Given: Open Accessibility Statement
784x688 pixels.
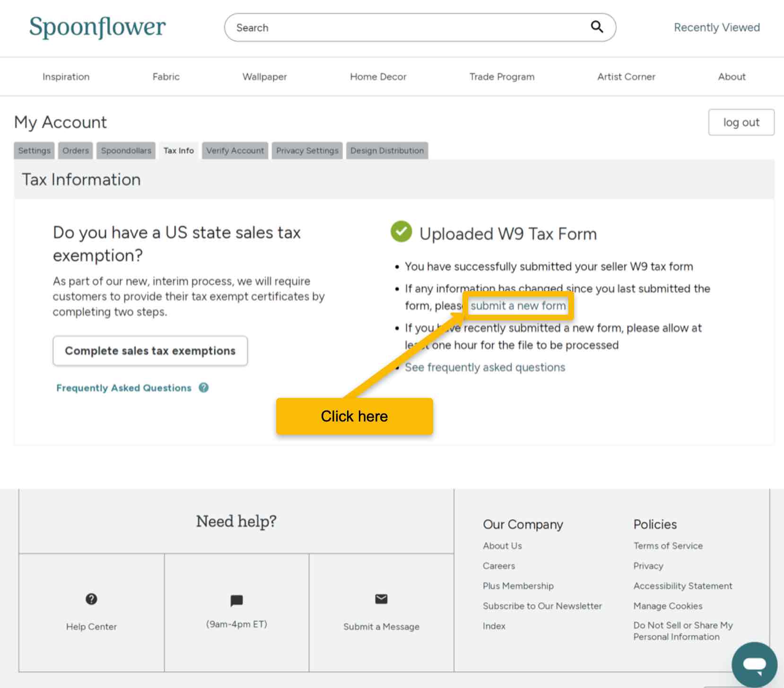Looking at the screenshot, I should (x=683, y=586).
